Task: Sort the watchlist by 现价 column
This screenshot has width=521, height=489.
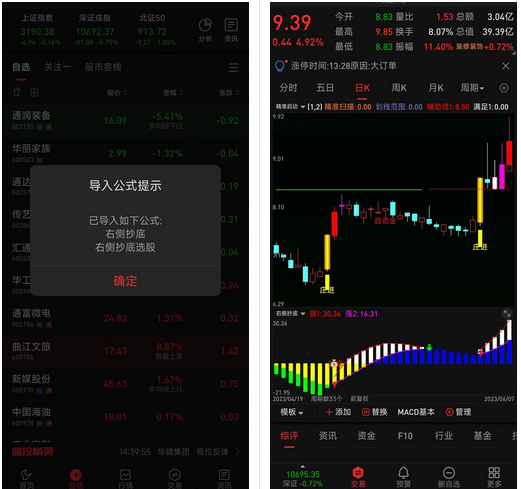Action: click(117, 93)
